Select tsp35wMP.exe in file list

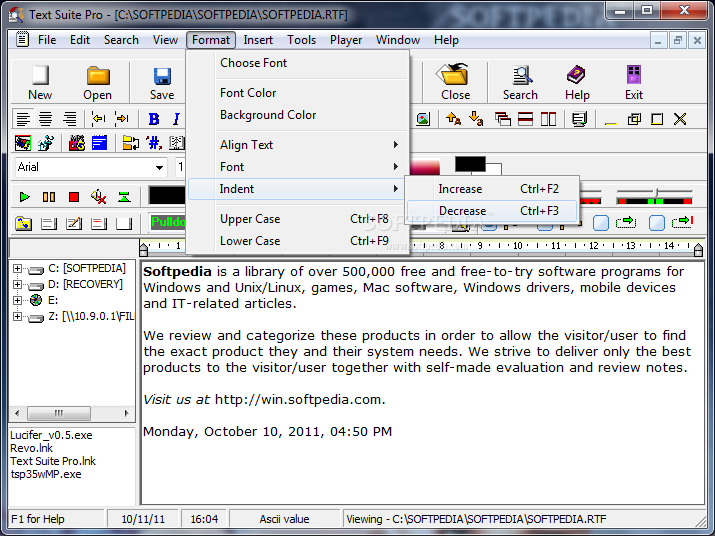click(46, 474)
